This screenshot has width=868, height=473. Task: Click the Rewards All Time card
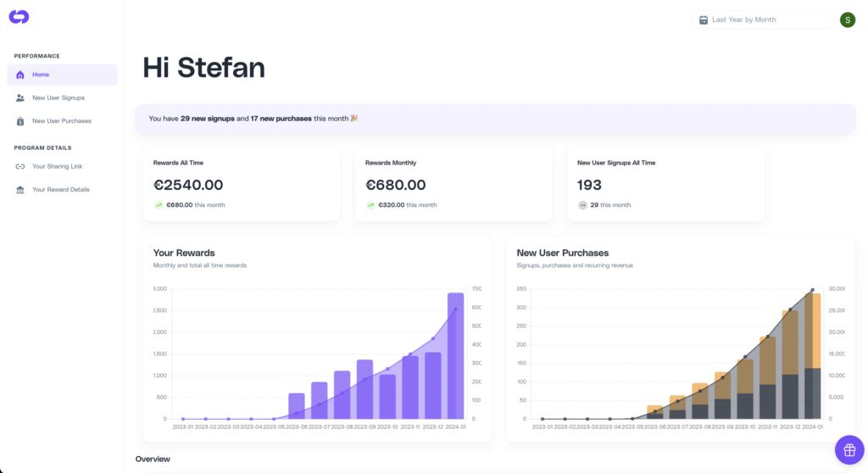(241, 184)
